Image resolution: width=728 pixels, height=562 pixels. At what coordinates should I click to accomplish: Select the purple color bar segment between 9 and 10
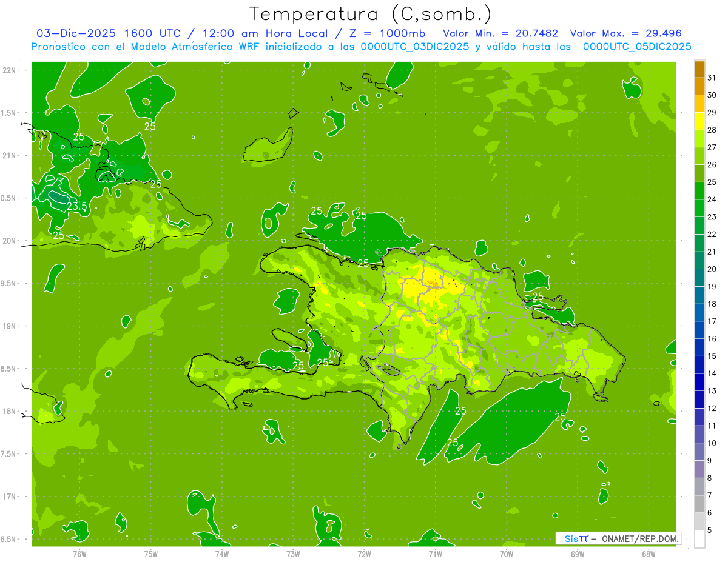click(699, 452)
